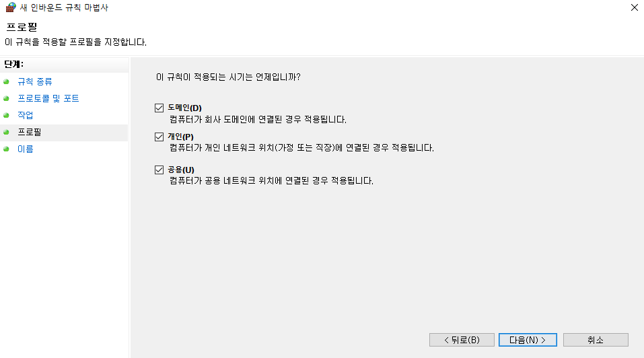Click the 공용(U) label text

181,170
